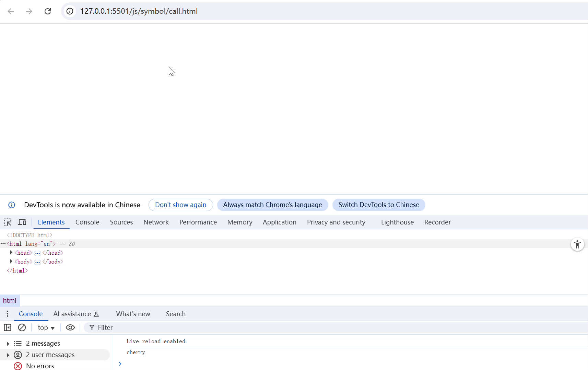Select the closing /html tag
The image size is (588, 370).
pyautogui.click(x=17, y=271)
